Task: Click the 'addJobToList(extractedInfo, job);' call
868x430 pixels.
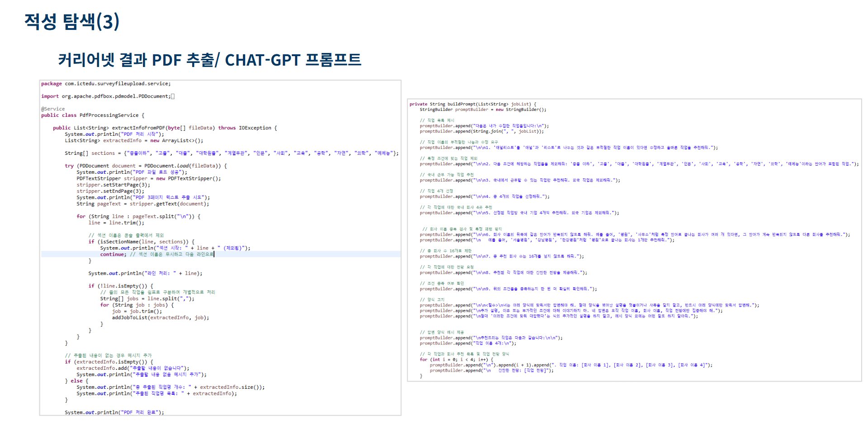Action: pos(160,318)
